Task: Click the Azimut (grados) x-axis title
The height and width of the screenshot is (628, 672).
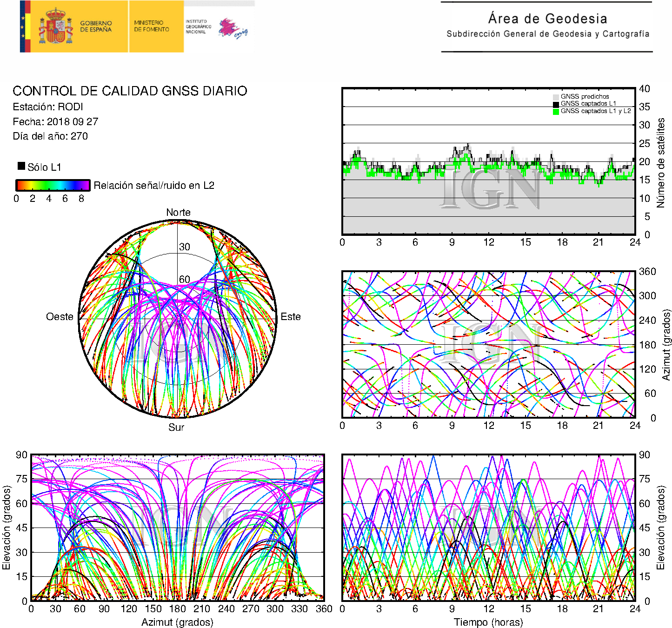Action: point(177,622)
